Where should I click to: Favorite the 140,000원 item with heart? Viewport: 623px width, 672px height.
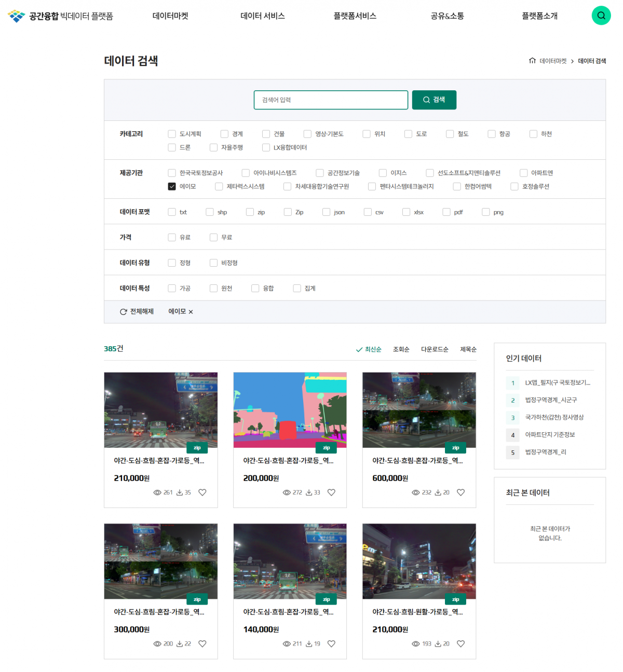click(331, 644)
